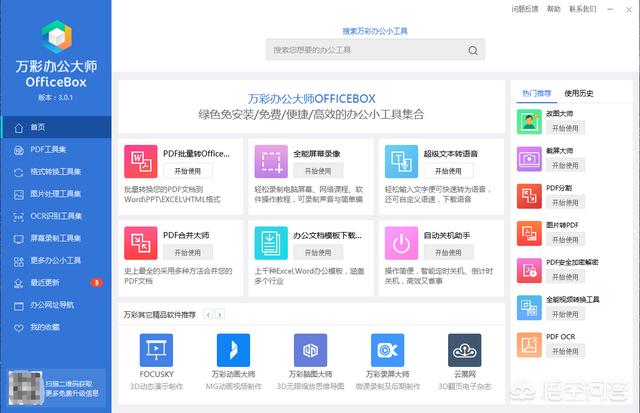This screenshot has height=413, width=640.
Task: Open 我的收藏 heart icon
Action: click(18, 328)
